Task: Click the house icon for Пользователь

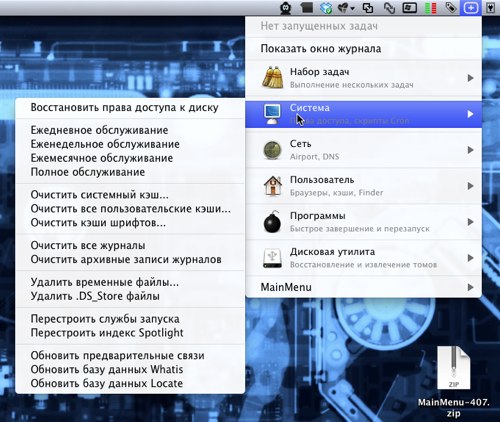Action: click(272, 185)
